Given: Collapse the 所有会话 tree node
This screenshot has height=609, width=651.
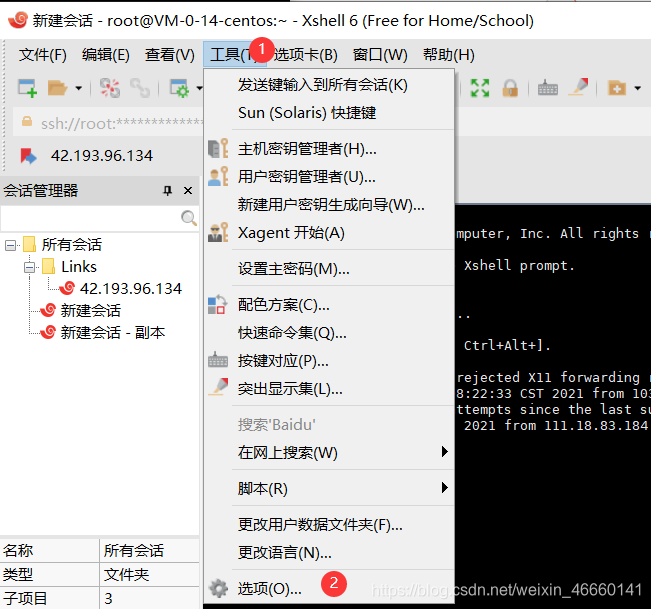Looking at the screenshot, I should (x=10, y=245).
